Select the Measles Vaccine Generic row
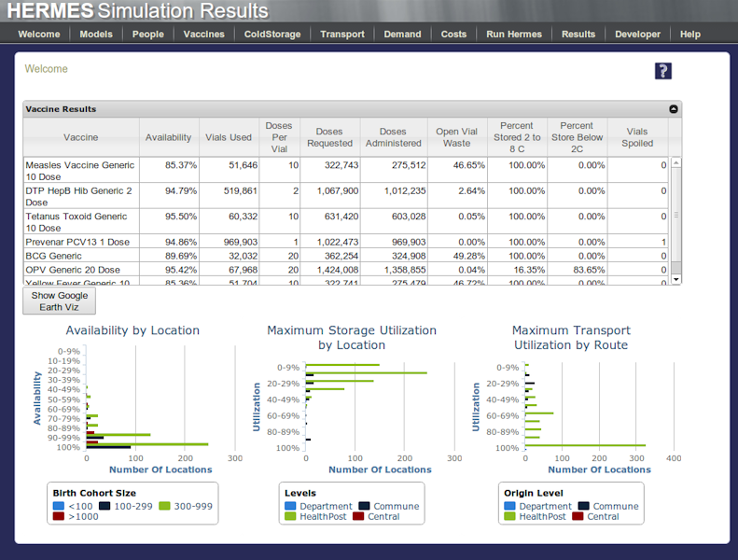This screenshot has height=560, width=738. coord(79,170)
